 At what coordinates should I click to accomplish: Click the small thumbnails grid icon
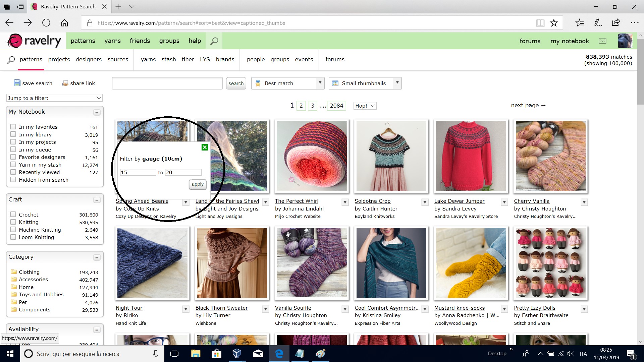click(x=336, y=83)
